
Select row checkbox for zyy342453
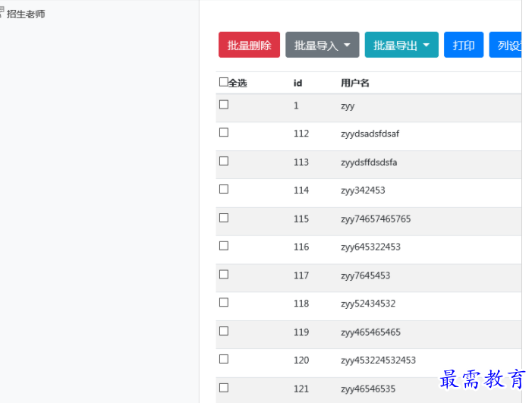tap(224, 189)
